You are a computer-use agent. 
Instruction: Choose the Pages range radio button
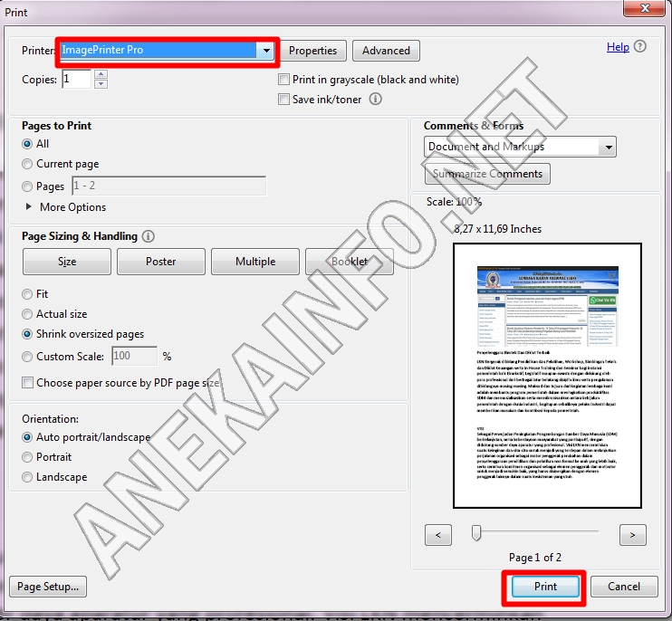tap(27, 186)
